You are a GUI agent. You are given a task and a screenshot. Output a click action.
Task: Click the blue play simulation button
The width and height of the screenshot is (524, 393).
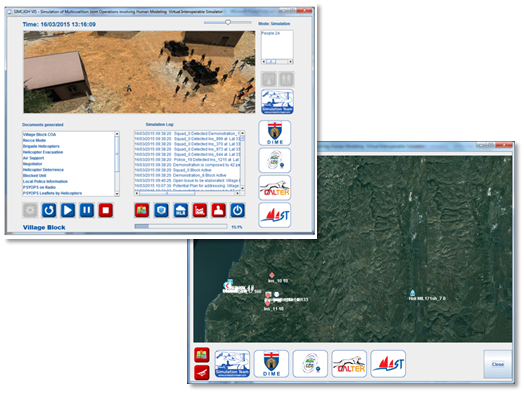tap(68, 210)
